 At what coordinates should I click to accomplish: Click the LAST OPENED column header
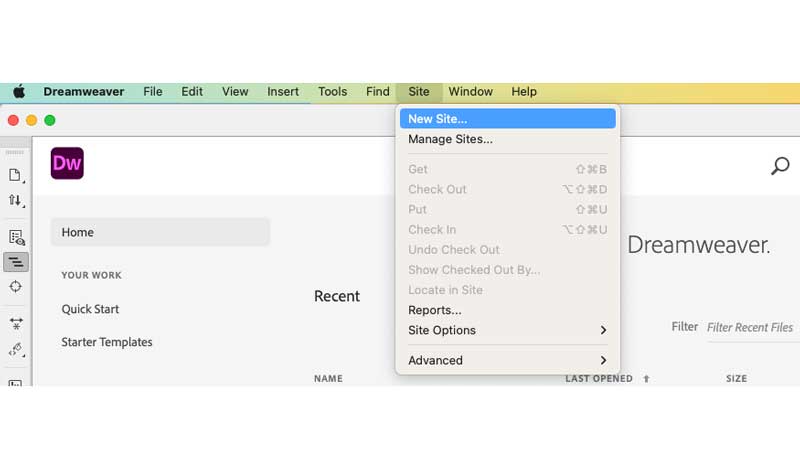pyautogui.click(x=599, y=379)
